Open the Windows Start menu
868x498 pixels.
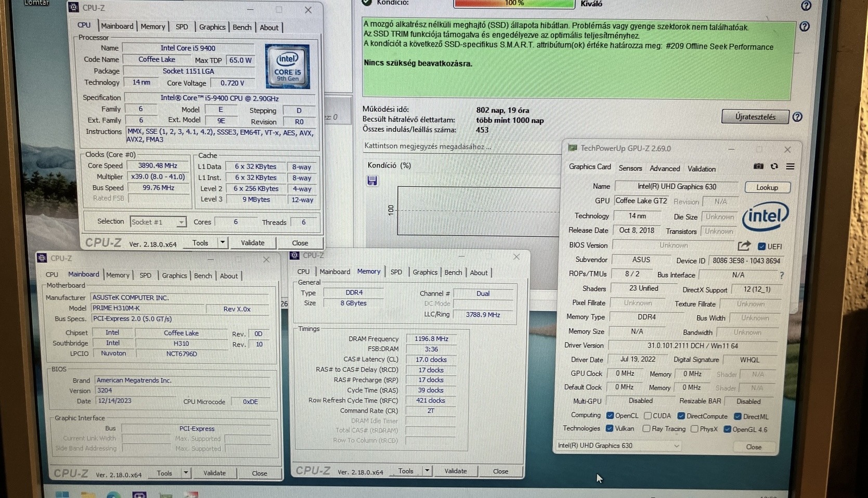[62, 494]
